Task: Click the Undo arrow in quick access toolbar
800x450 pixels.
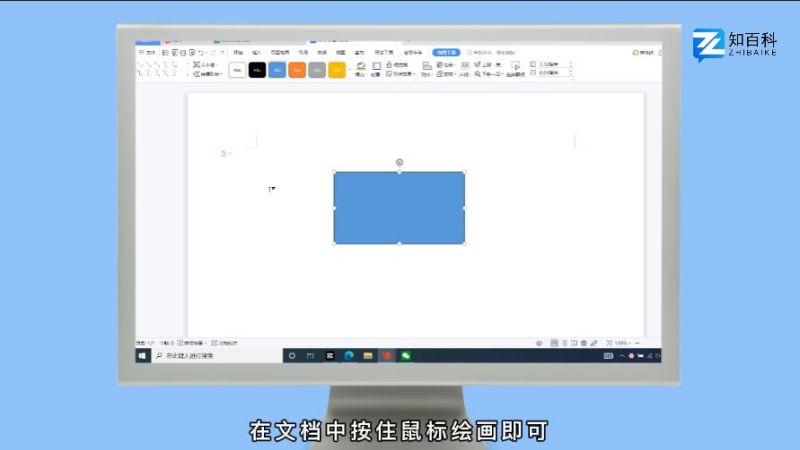Action: click(x=201, y=52)
